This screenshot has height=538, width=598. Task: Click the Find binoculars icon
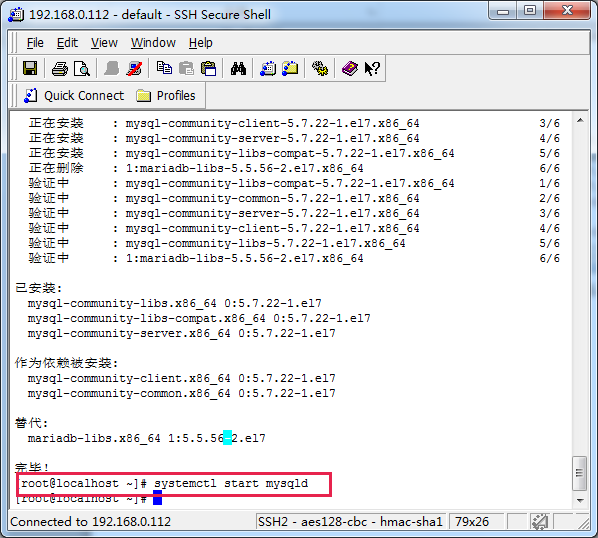pyautogui.click(x=238, y=69)
